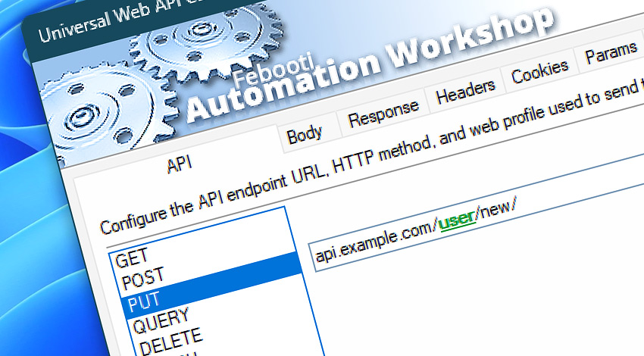Open the Response tab
Screen dimensions: 644x356
coord(383,113)
